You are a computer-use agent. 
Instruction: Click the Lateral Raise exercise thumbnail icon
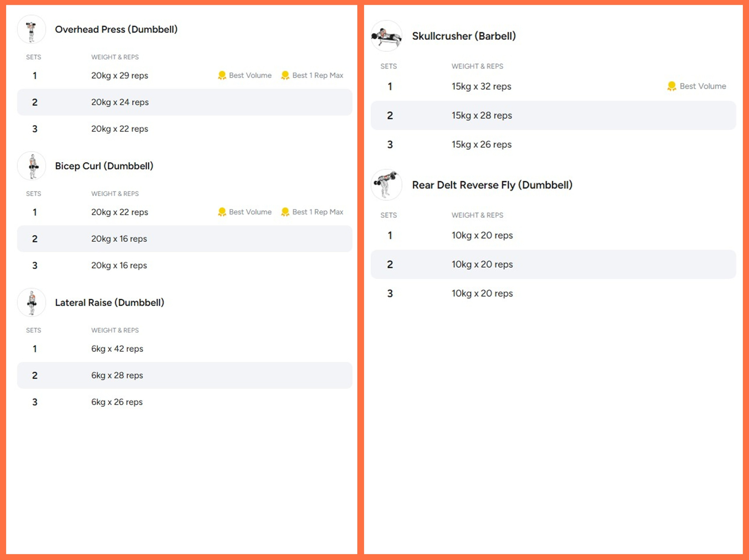(x=31, y=302)
